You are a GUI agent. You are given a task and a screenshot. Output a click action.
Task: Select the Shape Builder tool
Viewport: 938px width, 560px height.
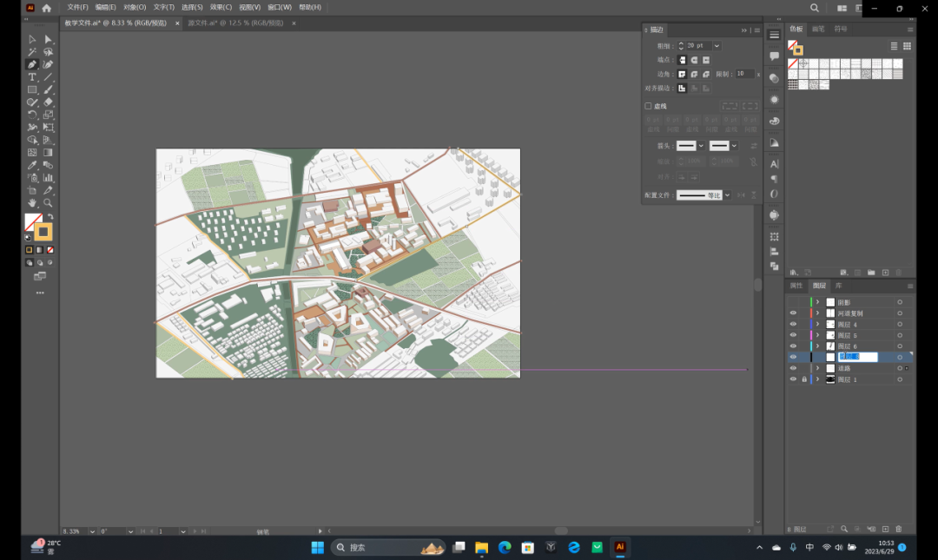tap(32, 140)
